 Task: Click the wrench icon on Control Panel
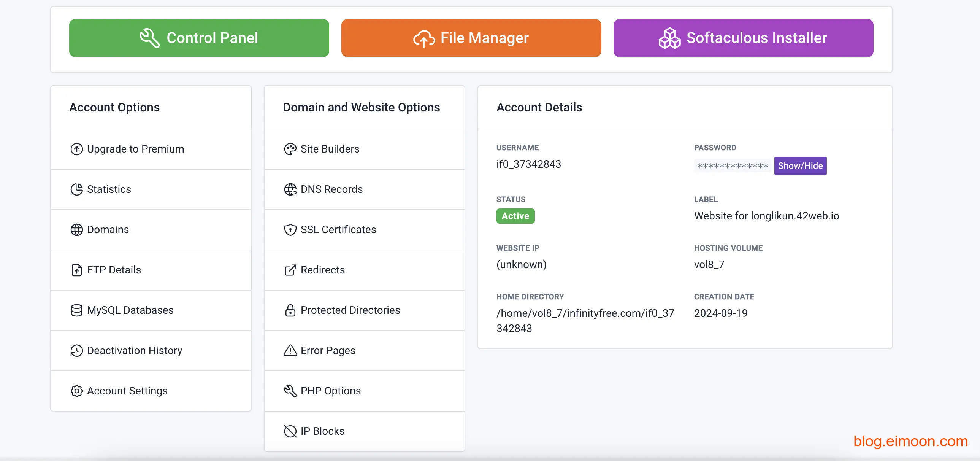(x=149, y=38)
